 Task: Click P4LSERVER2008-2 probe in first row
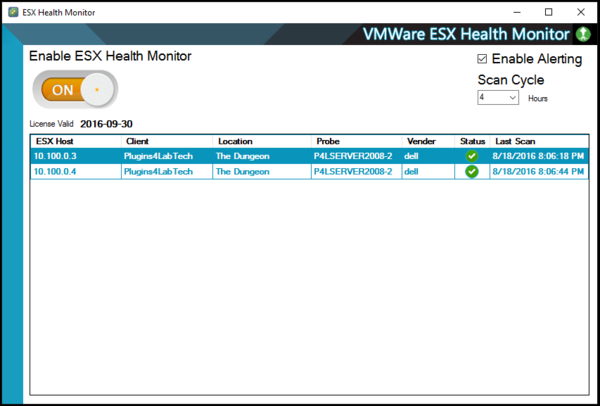coord(350,156)
